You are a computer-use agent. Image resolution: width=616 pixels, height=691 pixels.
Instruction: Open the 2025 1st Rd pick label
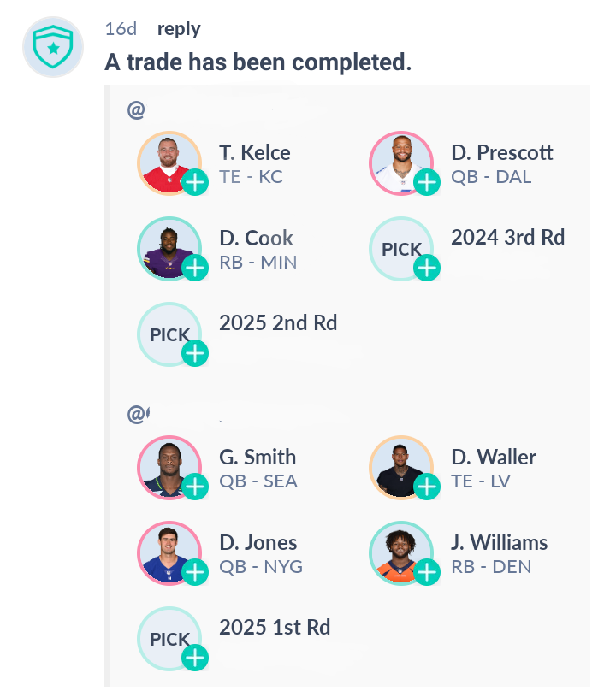click(x=275, y=627)
